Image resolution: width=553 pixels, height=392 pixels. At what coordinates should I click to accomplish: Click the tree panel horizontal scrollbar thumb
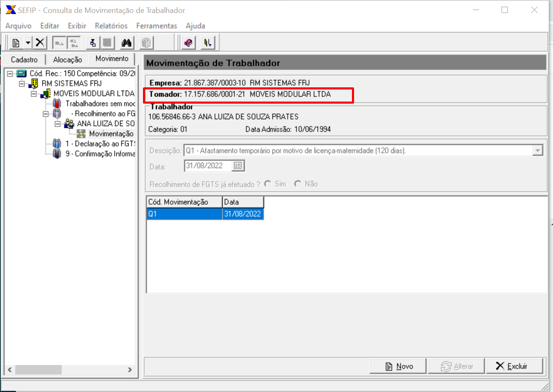click(38, 370)
